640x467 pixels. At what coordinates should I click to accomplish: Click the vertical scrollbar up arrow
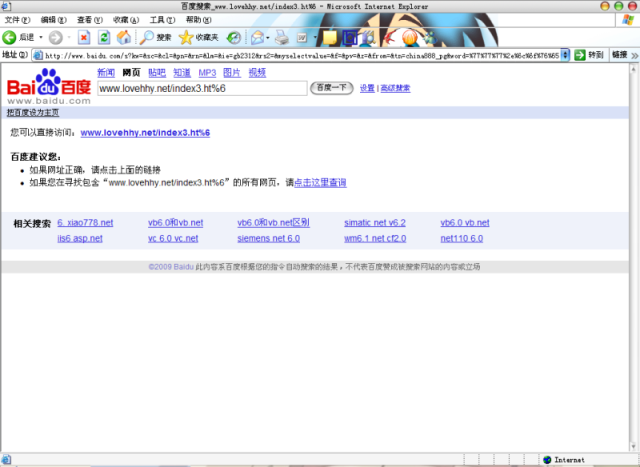click(x=633, y=69)
